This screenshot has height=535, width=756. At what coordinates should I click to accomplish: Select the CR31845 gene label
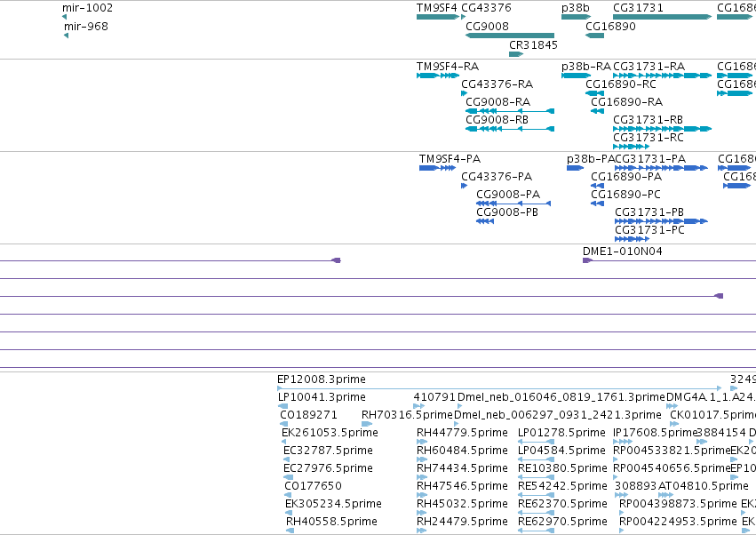[x=533, y=44]
